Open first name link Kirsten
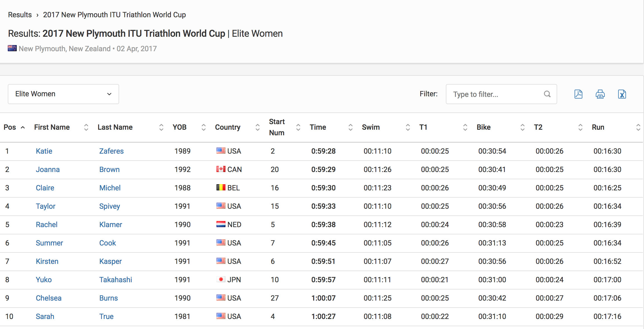The height and width of the screenshot is (329, 644). [x=47, y=261]
